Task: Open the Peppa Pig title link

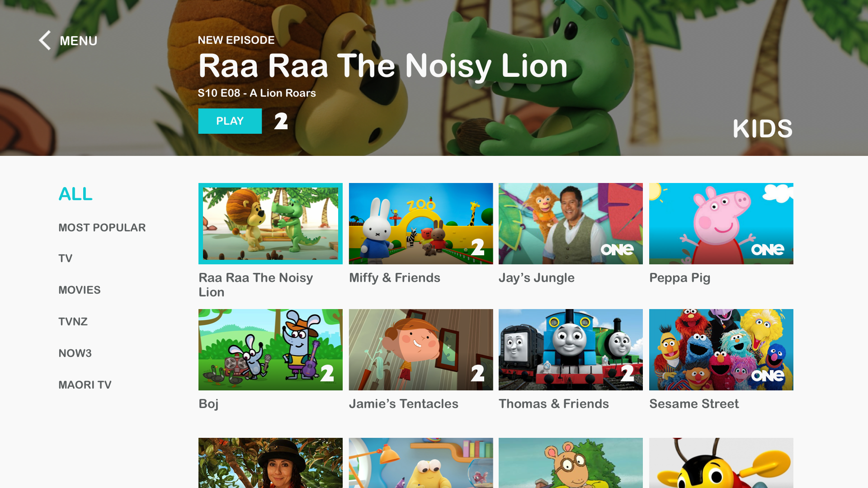Action: (679, 278)
